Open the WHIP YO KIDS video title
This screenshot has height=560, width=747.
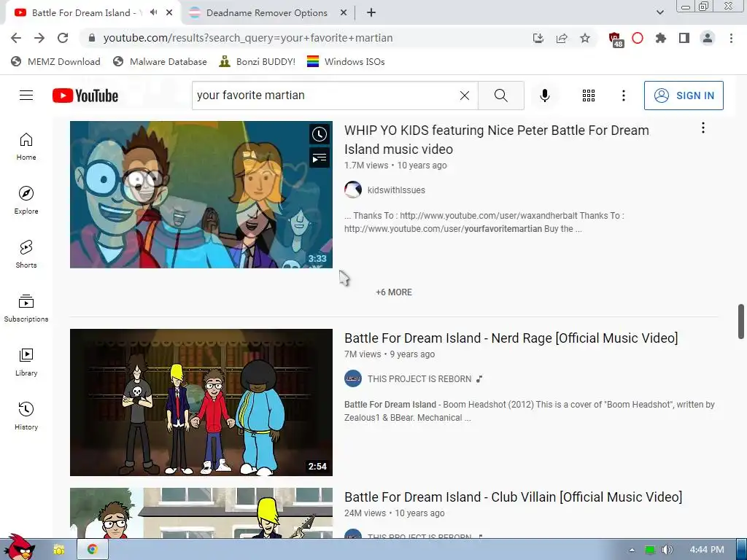[496, 139]
